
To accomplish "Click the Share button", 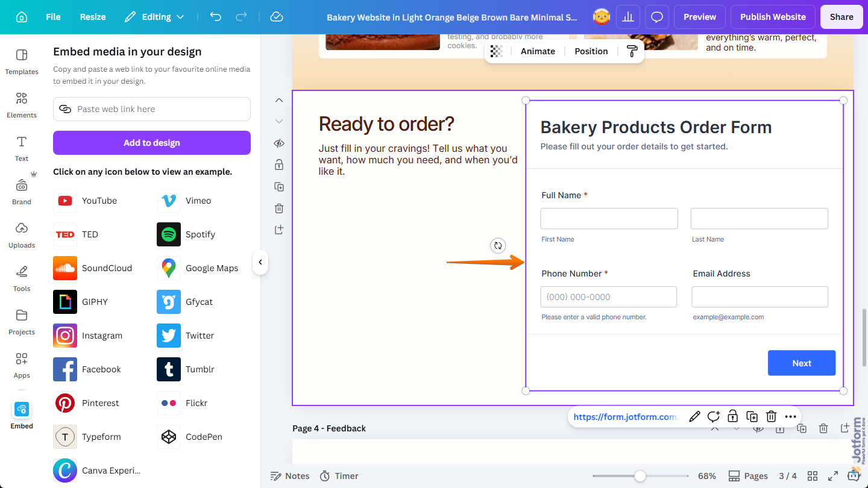I will pyautogui.click(x=841, y=17).
